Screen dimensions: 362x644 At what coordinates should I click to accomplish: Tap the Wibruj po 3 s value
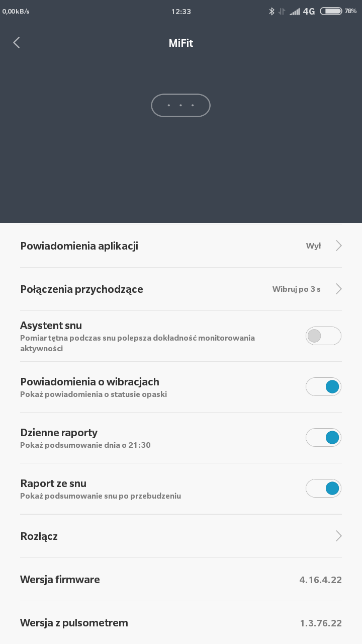(x=296, y=289)
